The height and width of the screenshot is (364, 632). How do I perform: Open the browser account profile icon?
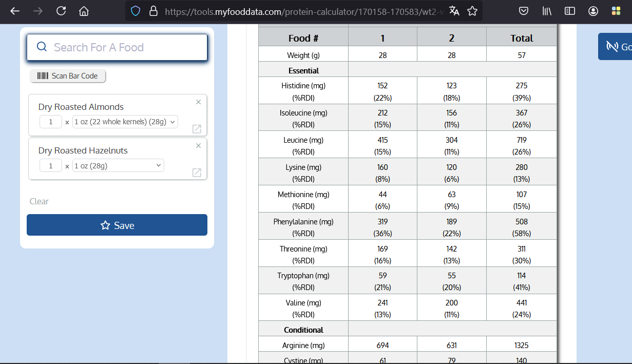click(593, 11)
